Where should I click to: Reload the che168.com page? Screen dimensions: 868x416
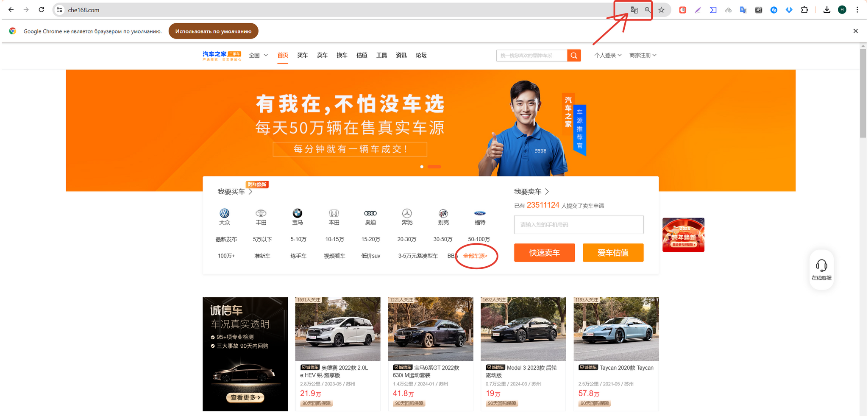41,10
